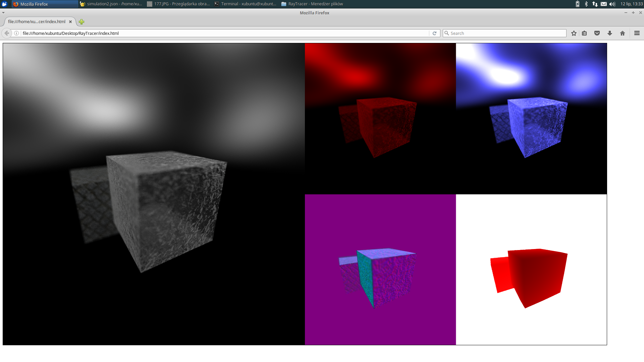Viewport: 644px width, 362px height.
Task: Open the RayTracer file manager window
Action: click(x=312, y=4)
